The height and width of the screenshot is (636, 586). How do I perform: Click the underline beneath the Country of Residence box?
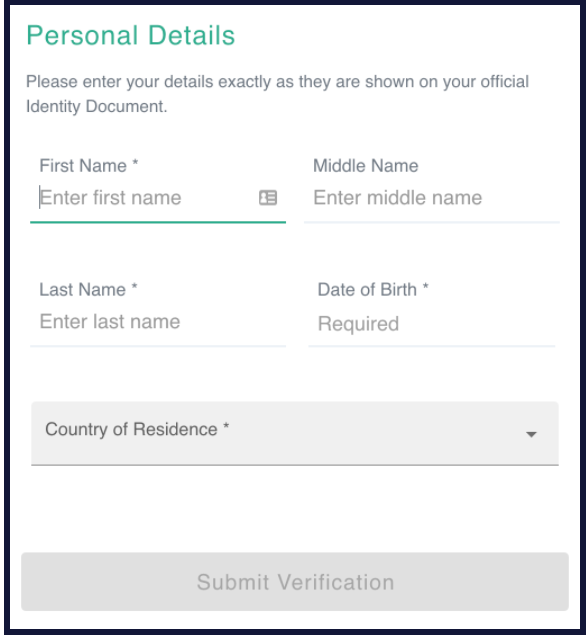point(295,465)
